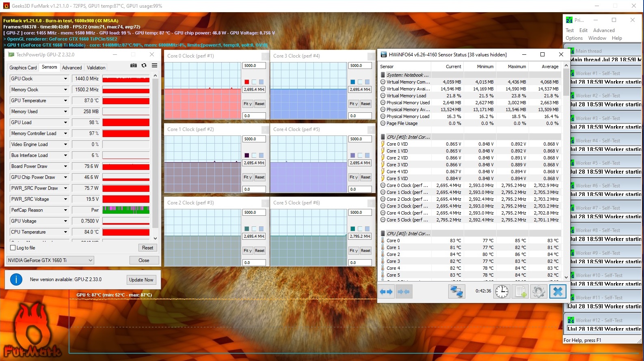Image resolution: width=644 pixels, height=361 pixels.
Task: Click the maximum value field in Core 0 Clock
Action: [254, 66]
